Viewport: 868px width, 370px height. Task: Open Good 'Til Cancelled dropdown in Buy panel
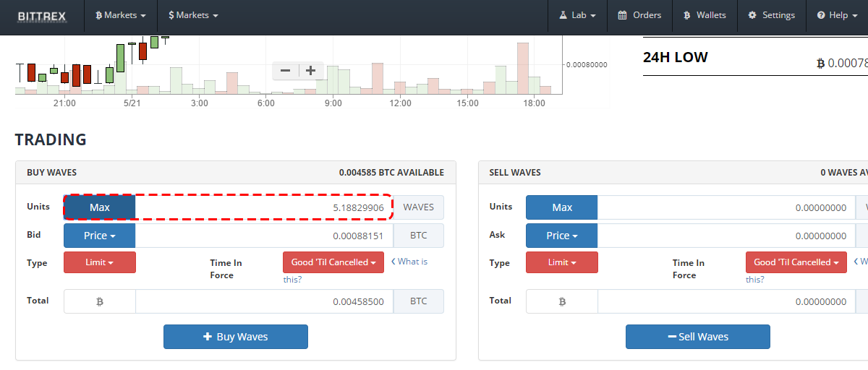coord(333,262)
